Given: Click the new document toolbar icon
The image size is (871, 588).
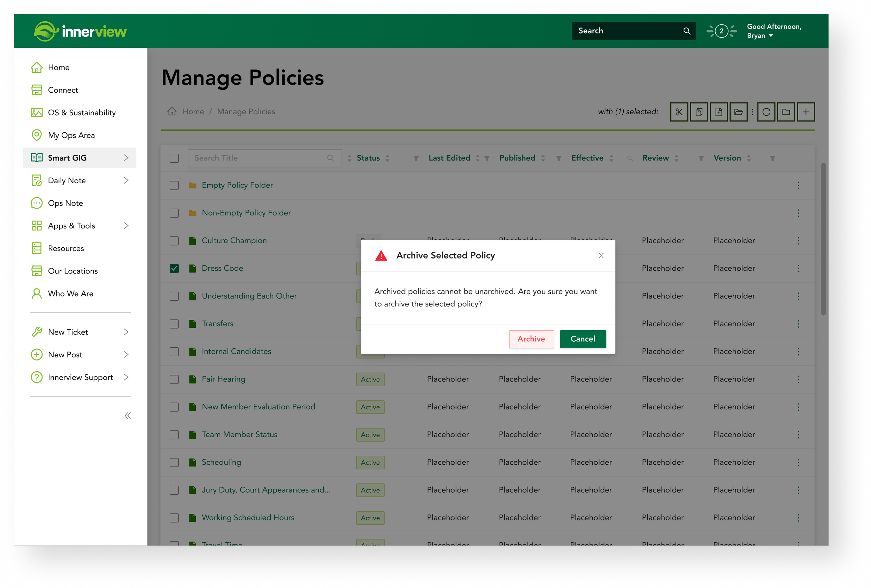Looking at the screenshot, I should click(718, 112).
